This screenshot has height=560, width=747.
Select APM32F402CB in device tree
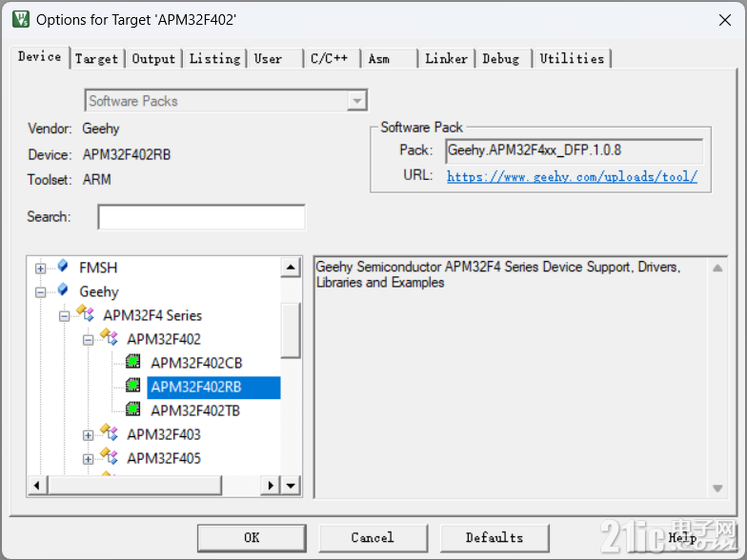click(x=196, y=364)
